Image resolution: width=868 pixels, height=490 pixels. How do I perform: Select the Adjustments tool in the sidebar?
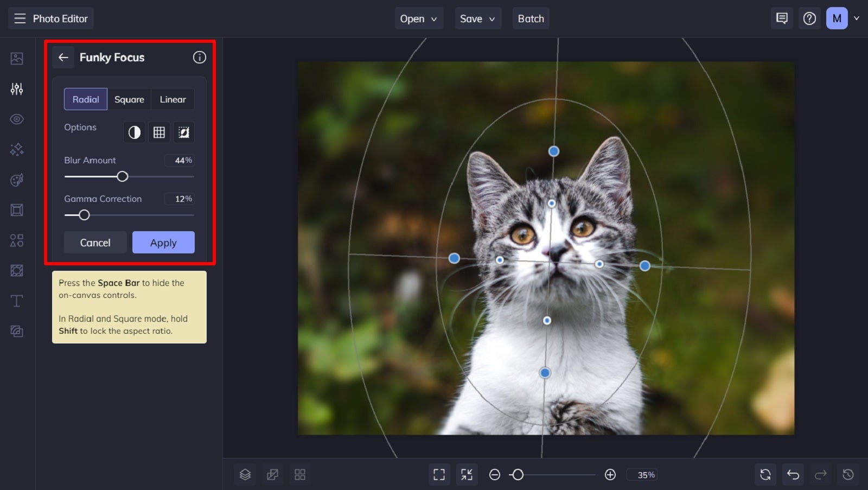pos(16,88)
